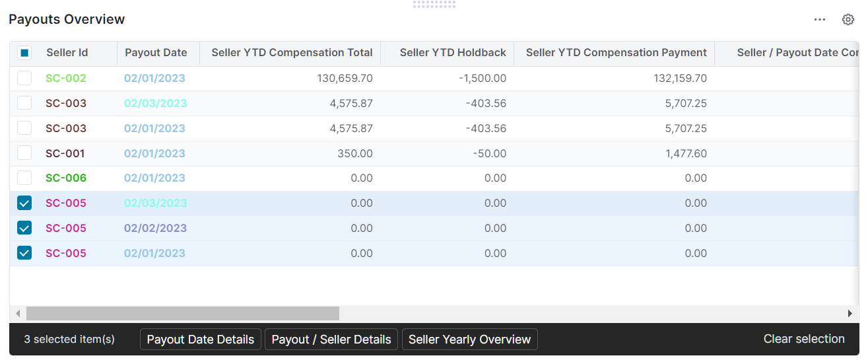Click Clear selection
The width and height of the screenshot is (868, 364).
click(804, 339)
